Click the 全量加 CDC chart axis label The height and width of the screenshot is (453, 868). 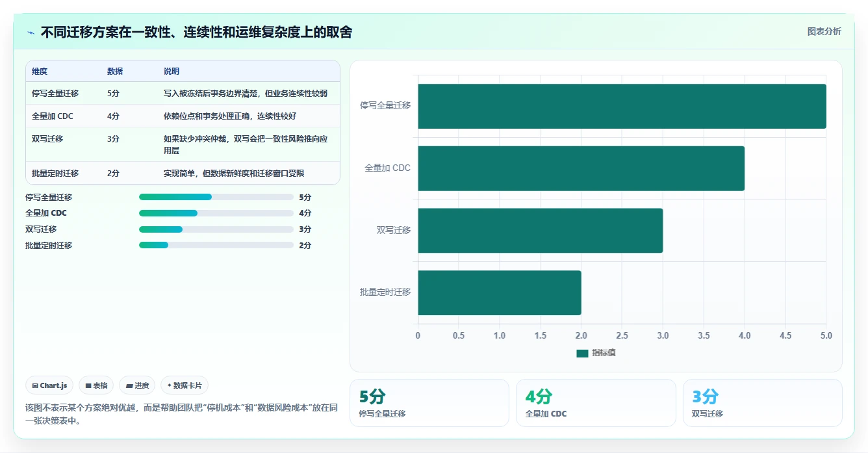[x=388, y=168]
